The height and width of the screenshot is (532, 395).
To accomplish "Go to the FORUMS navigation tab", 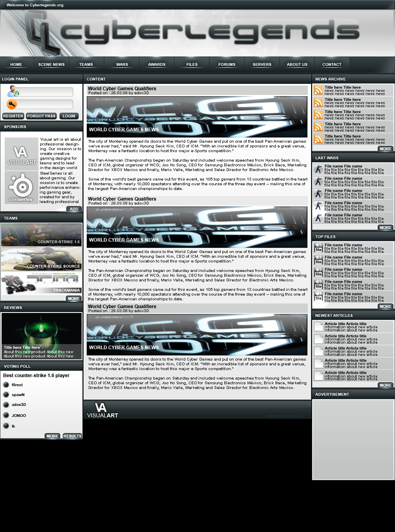I will pos(227,64).
